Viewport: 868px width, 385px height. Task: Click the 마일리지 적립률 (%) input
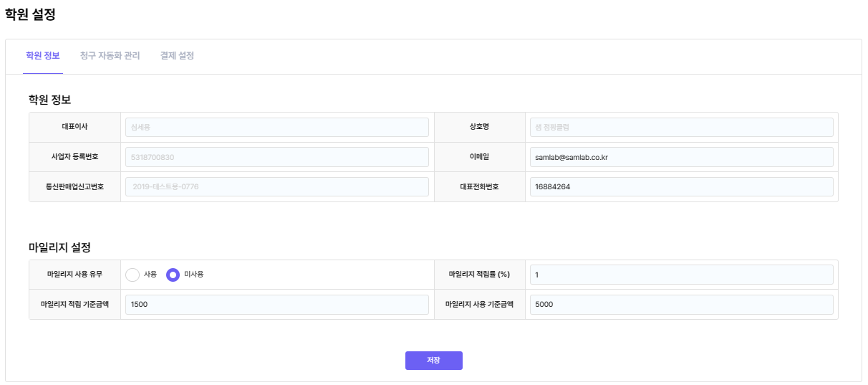coord(681,275)
